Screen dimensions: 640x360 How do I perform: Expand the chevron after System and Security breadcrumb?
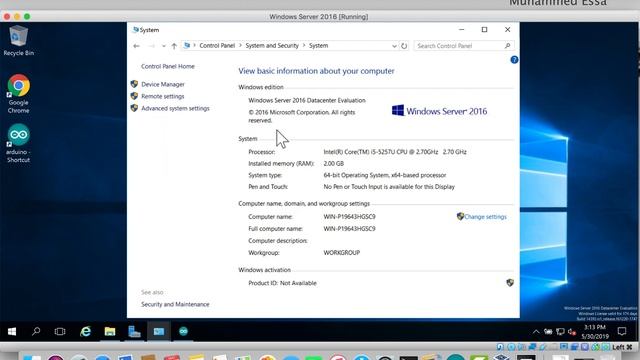pos(304,46)
